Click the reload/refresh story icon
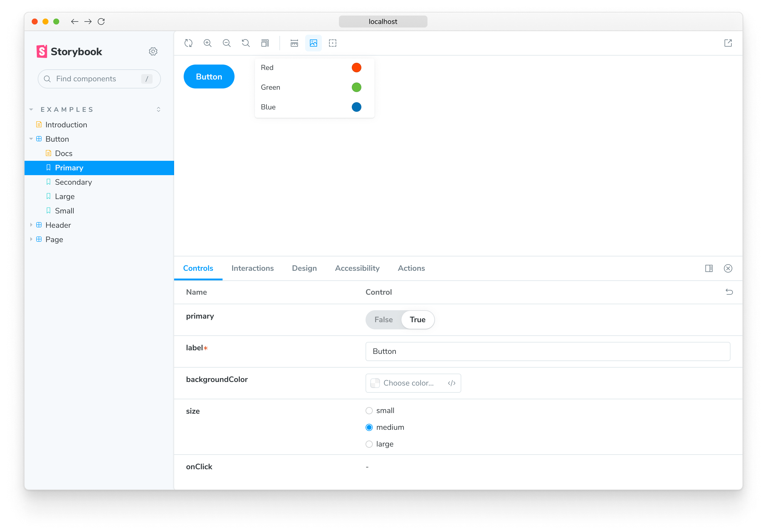Image resolution: width=767 pixels, height=532 pixels. point(189,42)
